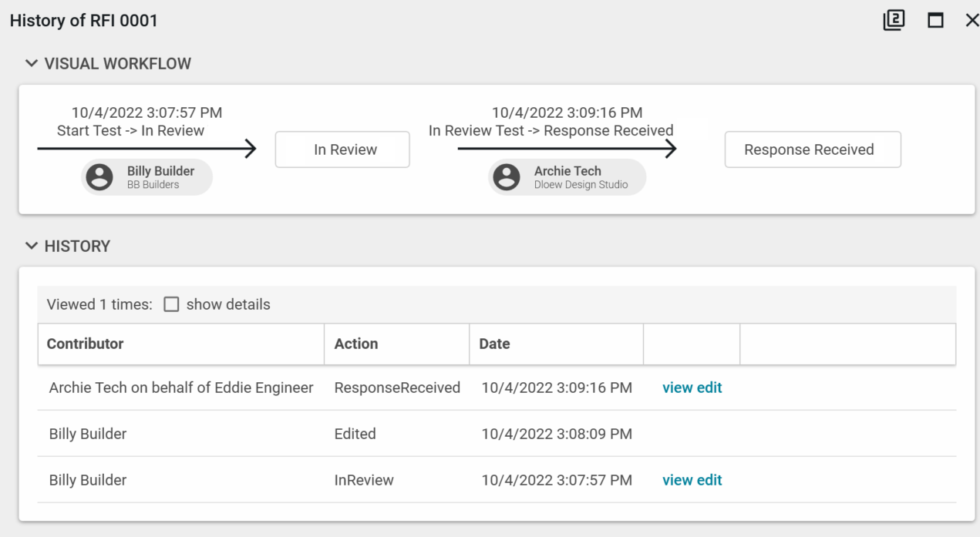
Task: Sort by the Date column header
Action: [494, 344]
